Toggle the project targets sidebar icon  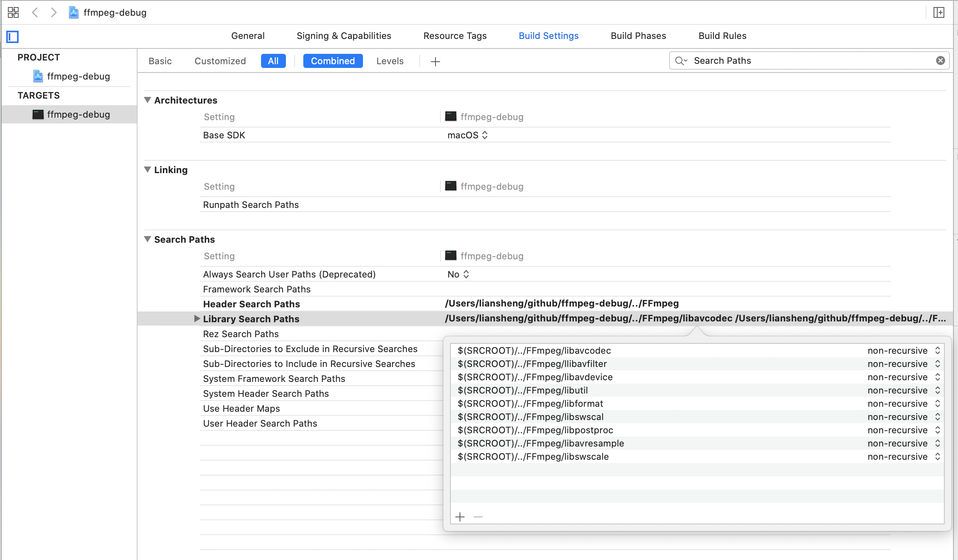click(12, 37)
